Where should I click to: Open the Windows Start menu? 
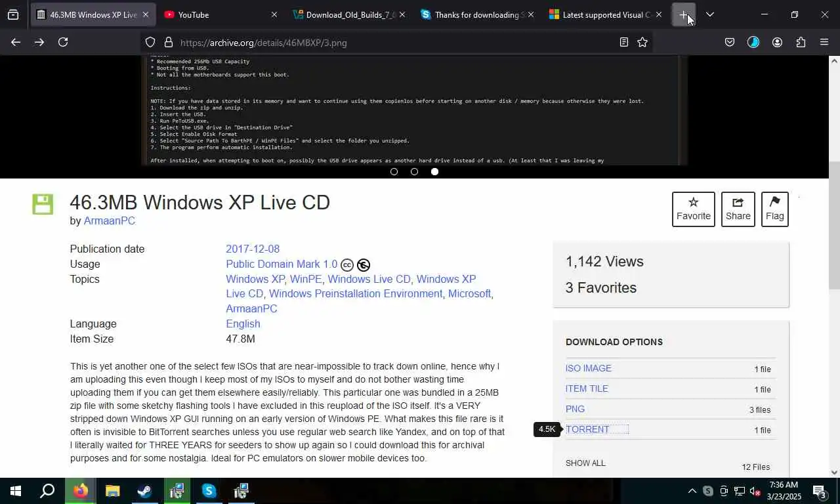16,491
